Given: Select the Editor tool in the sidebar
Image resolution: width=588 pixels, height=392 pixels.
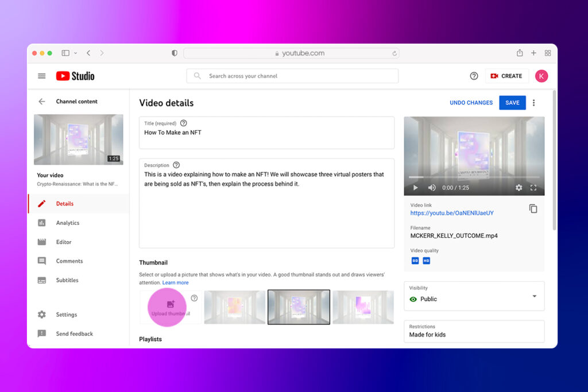Looking at the screenshot, I should [x=63, y=242].
